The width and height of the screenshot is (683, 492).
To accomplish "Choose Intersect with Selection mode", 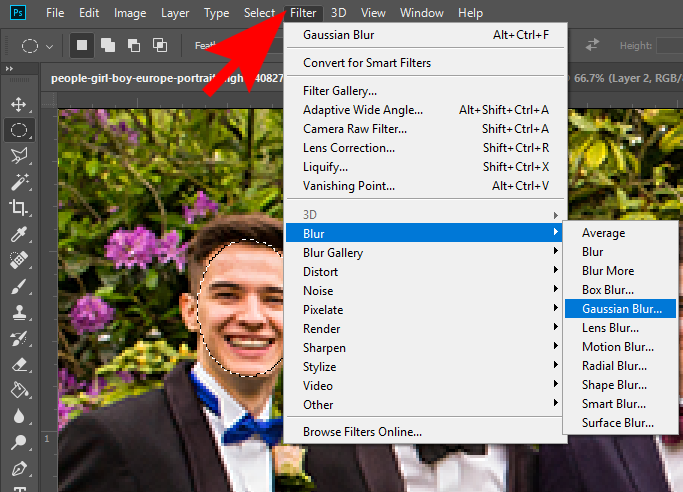I will (160, 45).
